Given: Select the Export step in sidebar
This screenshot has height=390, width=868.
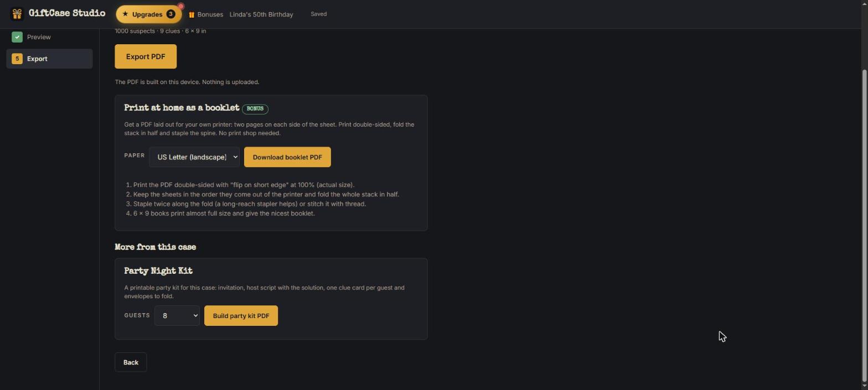Looking at the screenshot, I should 49,59.
